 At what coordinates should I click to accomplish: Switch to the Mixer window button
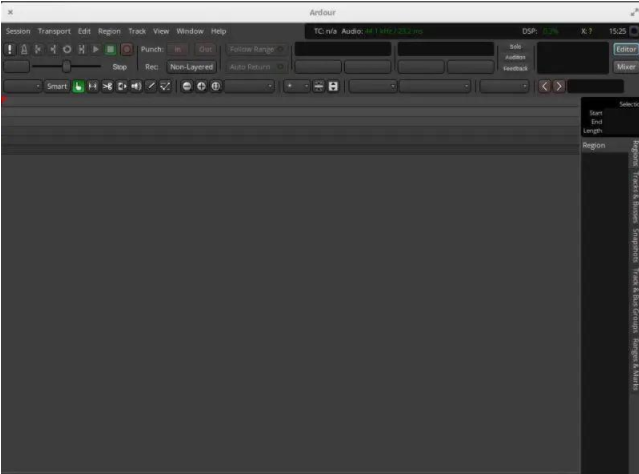click(626, 67)
